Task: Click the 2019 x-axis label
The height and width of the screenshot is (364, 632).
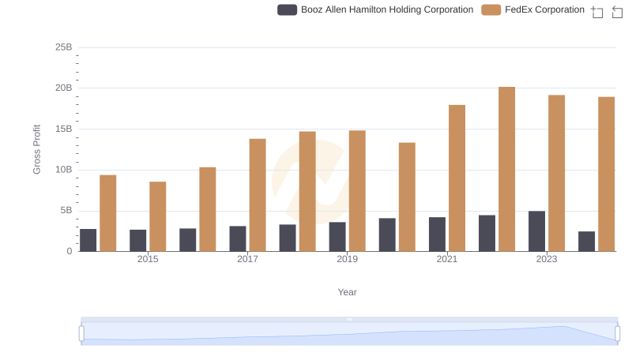Action: [347, 259]
